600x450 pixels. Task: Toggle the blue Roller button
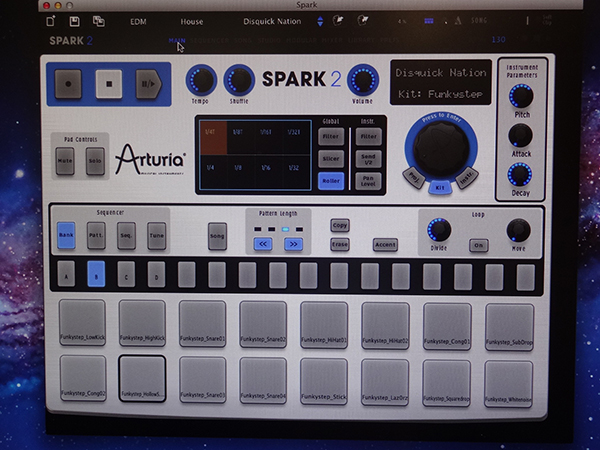[331, 181]
